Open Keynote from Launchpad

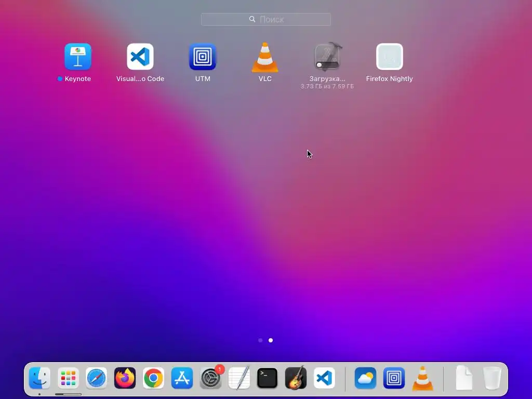78,57
